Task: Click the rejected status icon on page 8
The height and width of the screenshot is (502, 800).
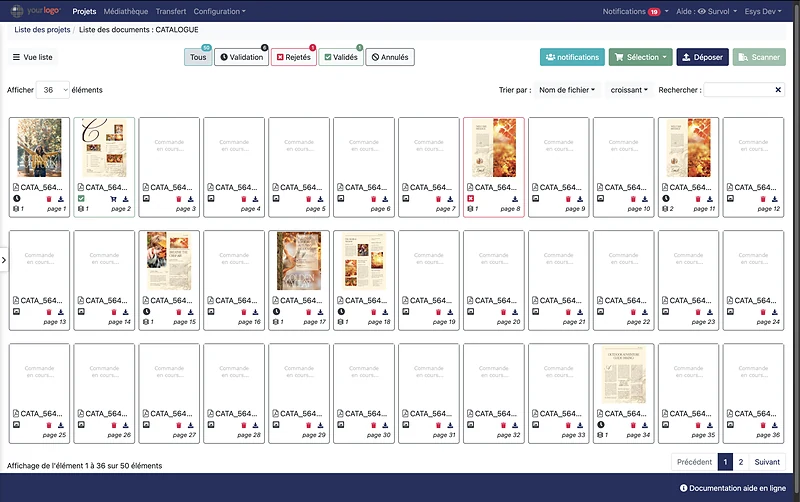Action: (470, 198)
